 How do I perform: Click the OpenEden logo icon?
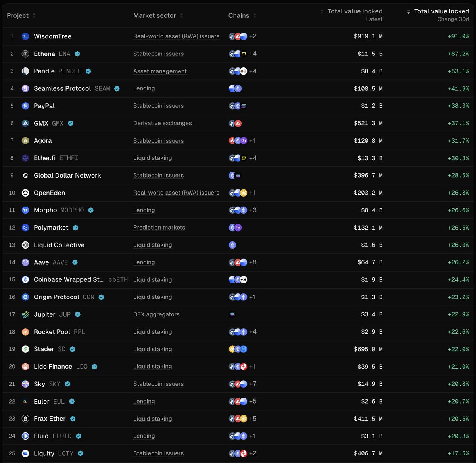[x=25, y=193]
